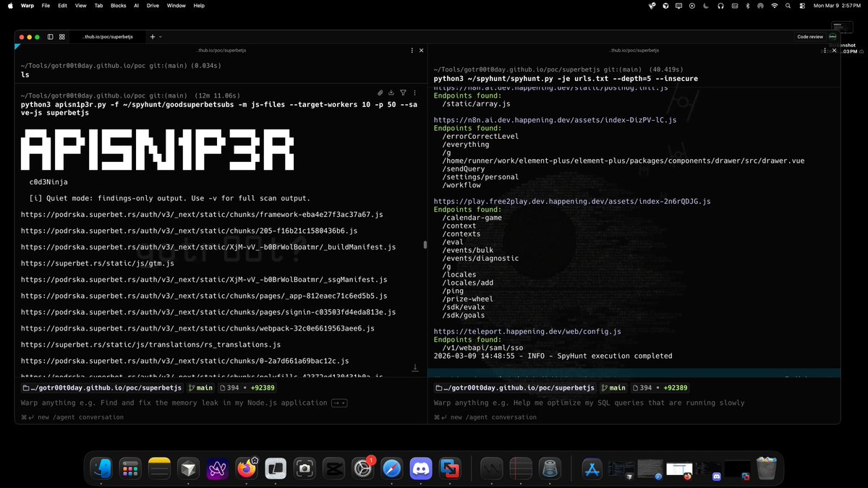Open Screenshot camera app in the Dock
Viewport: 868px width, 488px height.
click(305, 468)
